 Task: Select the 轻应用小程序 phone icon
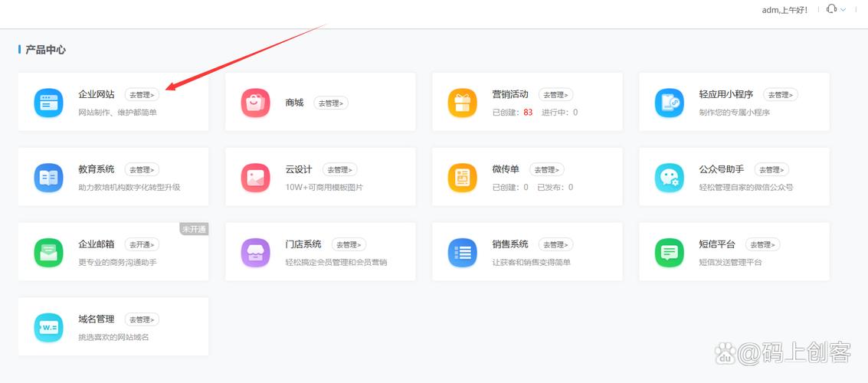[x=670, y=103]
